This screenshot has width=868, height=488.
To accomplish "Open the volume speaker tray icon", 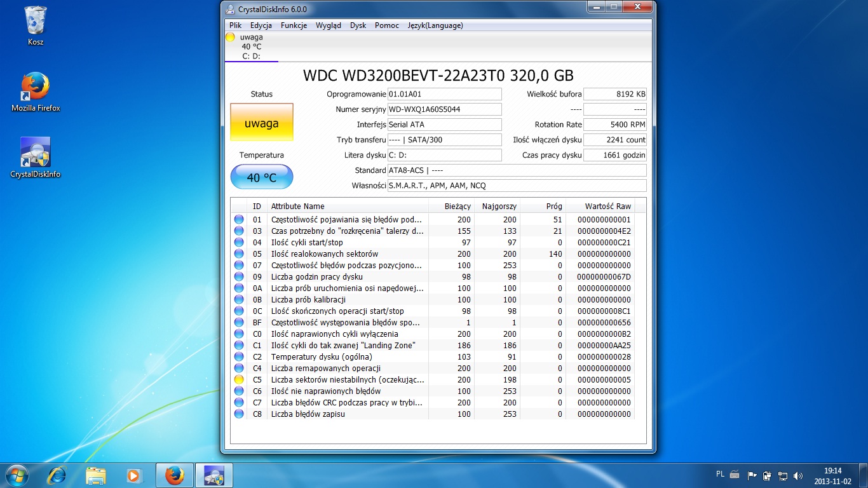I will pyautogui.click(x=798, y=475).
